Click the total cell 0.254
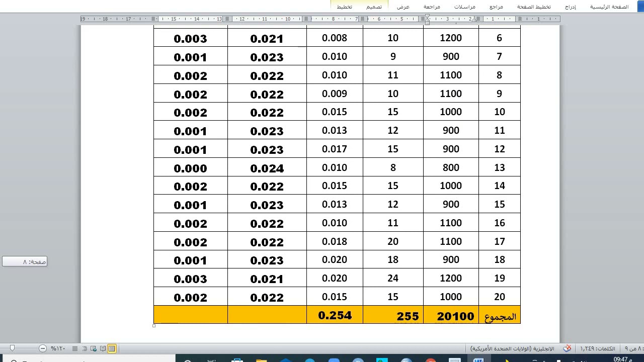The width and height of the screenshot is (644, 362). click(335, 315)
